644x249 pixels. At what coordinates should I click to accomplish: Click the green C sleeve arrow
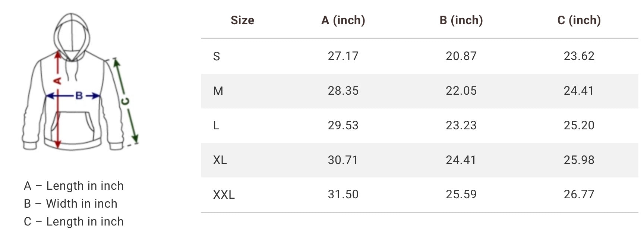point(126,101)
